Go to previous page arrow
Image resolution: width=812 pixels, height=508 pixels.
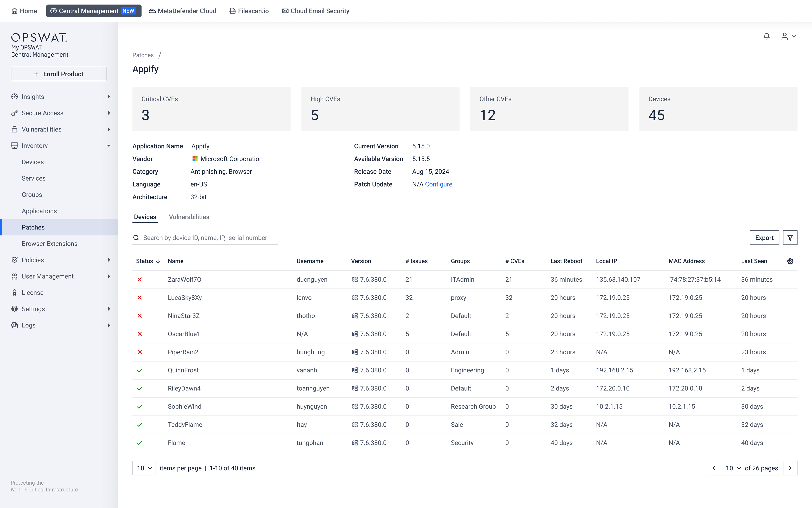(x=714, y=468)
